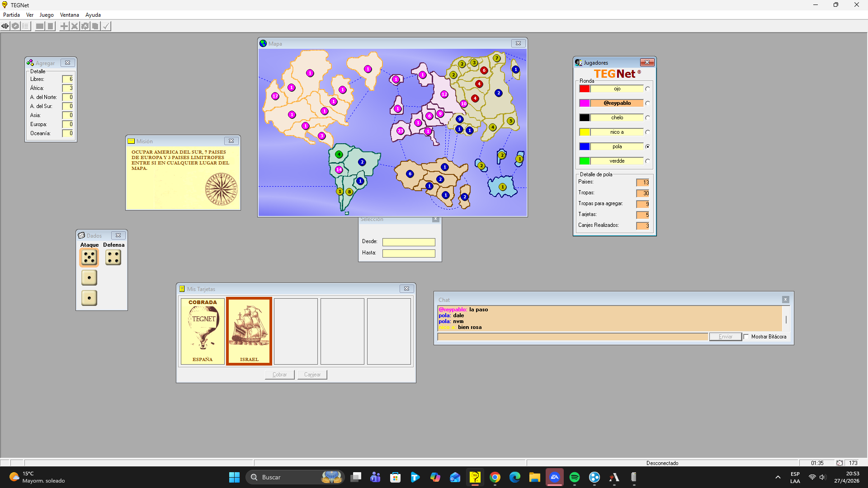
Task: Open the Partida menu
Action: 11,15
